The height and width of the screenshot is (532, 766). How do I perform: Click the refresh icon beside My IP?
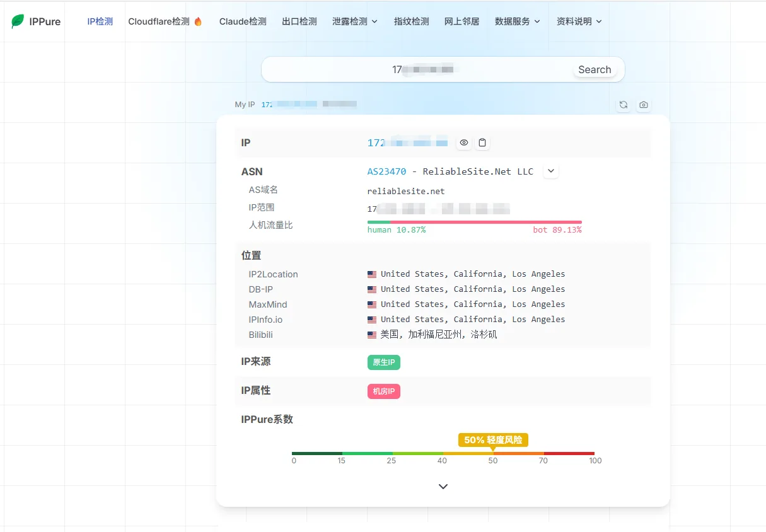click(624, 105)
